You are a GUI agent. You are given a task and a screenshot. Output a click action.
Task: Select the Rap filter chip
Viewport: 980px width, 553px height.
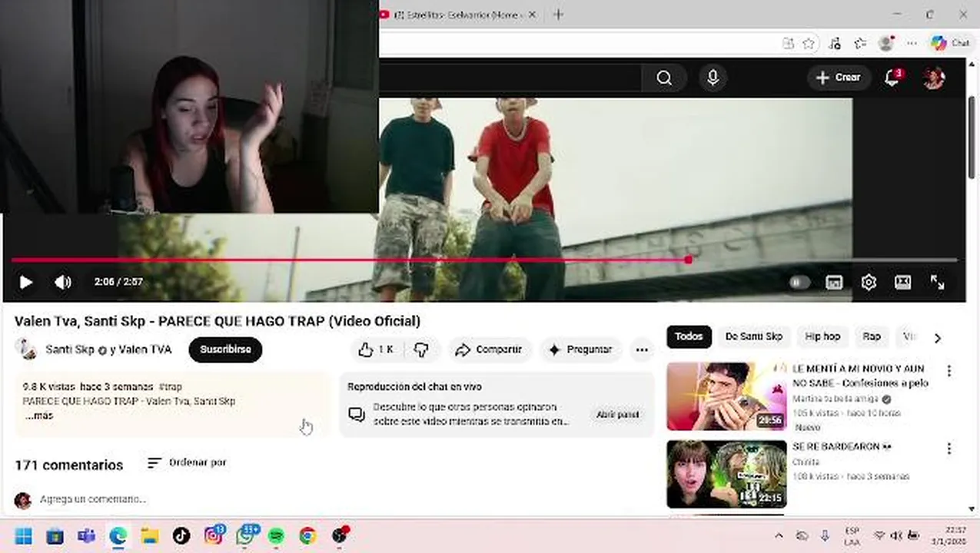872,336
